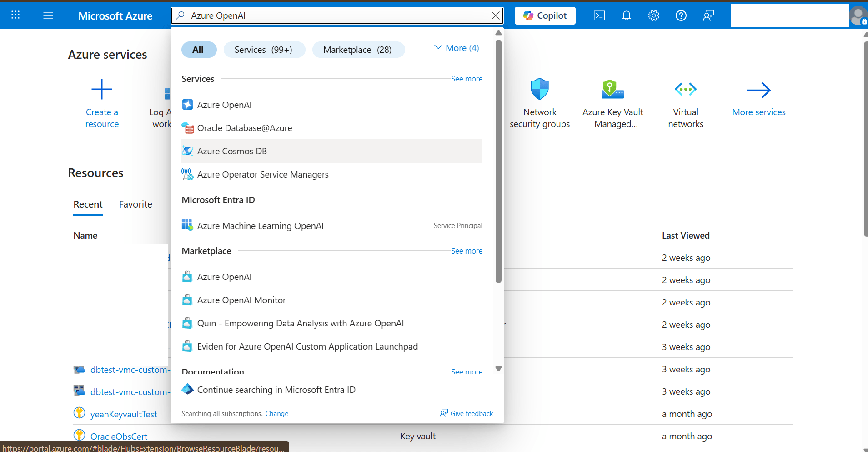868x452 pixels.
Task: Select the Virtual networks service icon
Action: (685, 89)
